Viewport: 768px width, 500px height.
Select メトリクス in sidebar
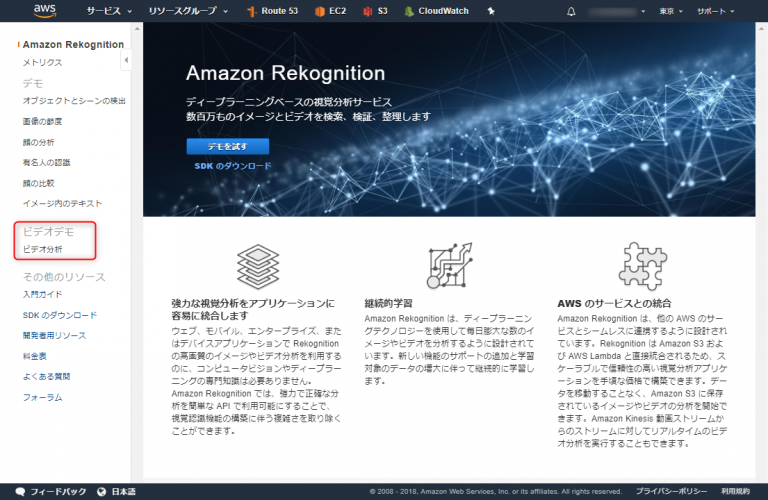point(43,63)
